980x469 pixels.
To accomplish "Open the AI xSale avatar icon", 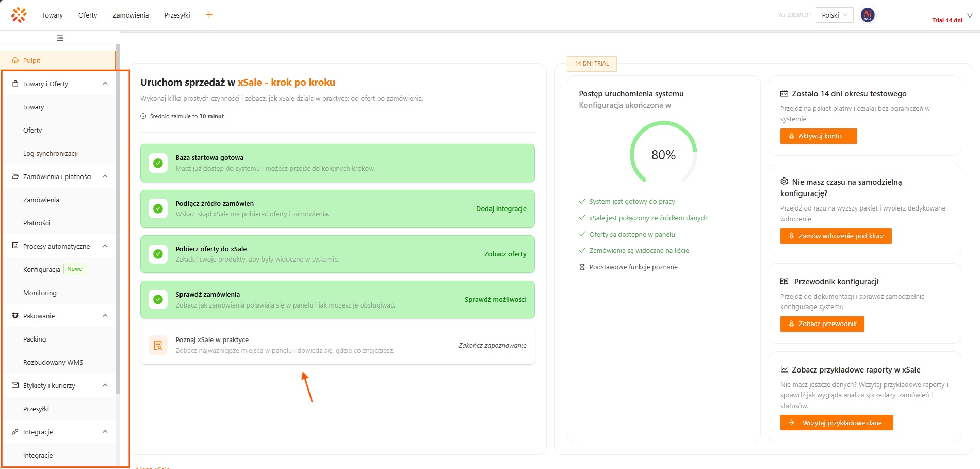I will 868,15.
